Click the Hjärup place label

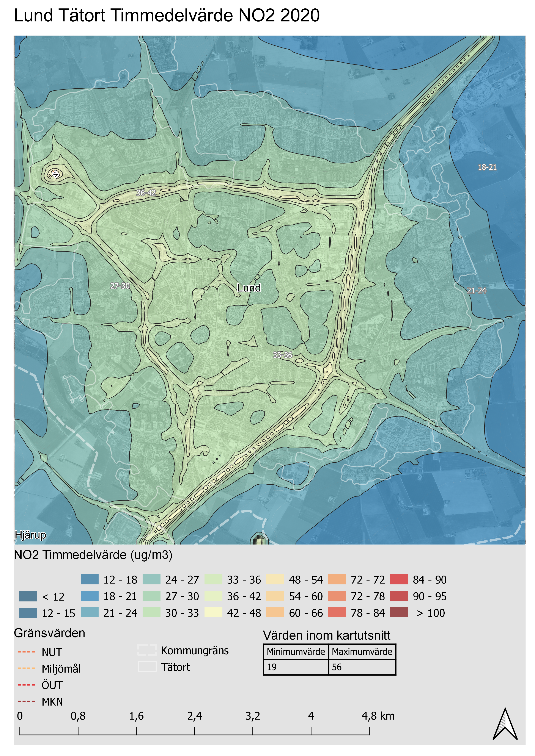[x=30, y=535]
